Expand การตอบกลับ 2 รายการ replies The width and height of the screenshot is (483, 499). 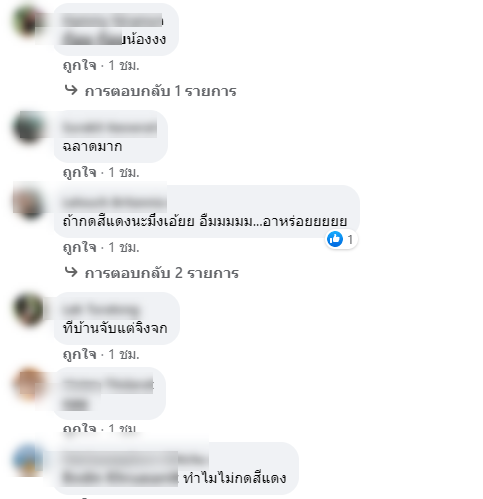point(162,273)
